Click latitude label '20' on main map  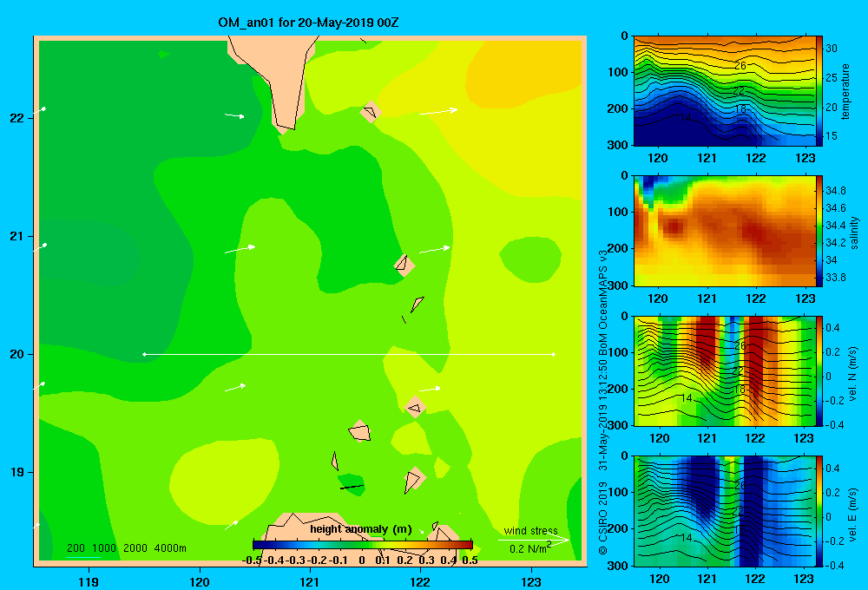click(17, 354)
